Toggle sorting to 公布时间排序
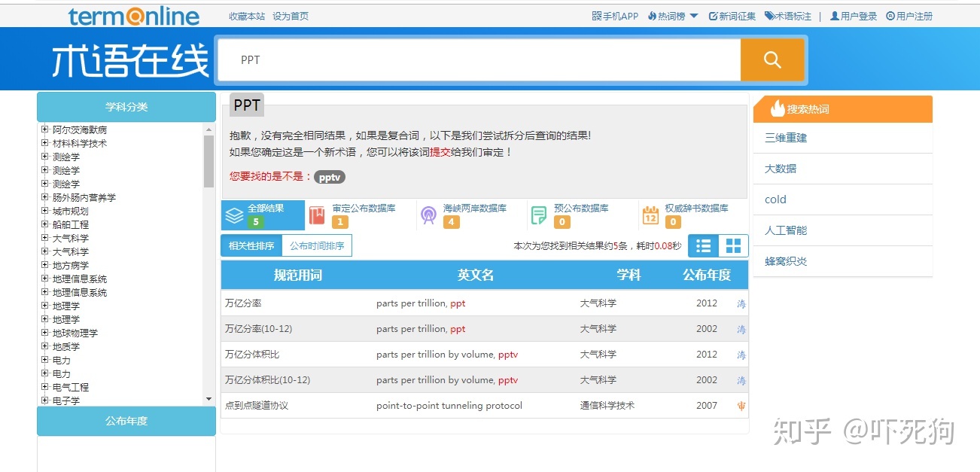The width and height of the screenshot is (980, 472). (x=317, y=245)
